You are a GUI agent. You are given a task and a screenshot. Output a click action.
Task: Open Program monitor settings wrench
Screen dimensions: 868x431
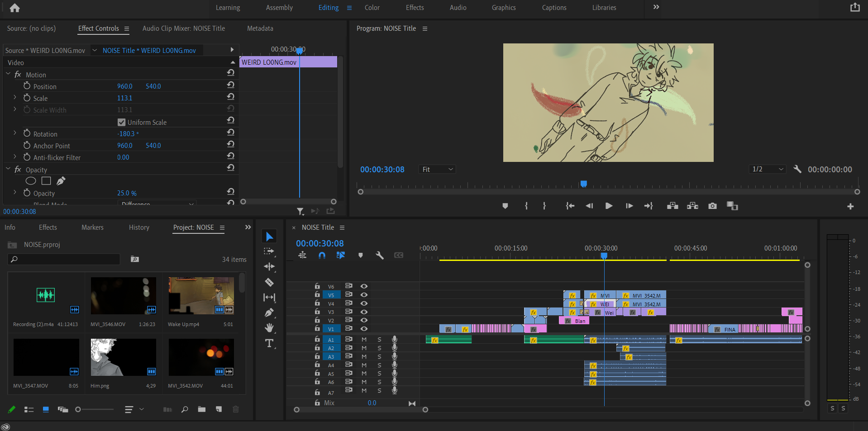pyautogui.click(x=797, y=169)
